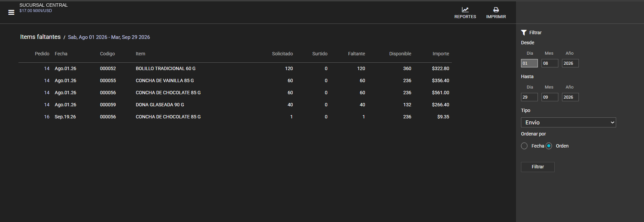Screen dimensions: 644x222
Task: Click the Item column header
Action: point(140,54)
